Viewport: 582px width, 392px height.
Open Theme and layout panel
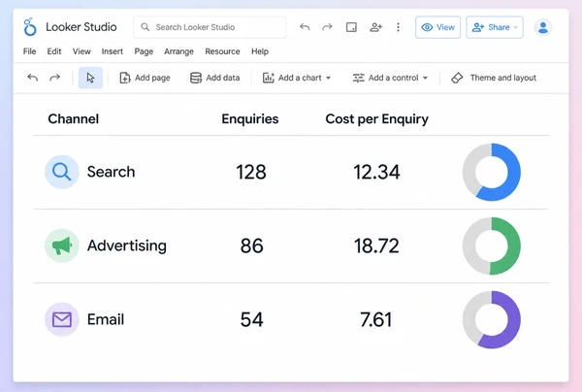point(494,78)
